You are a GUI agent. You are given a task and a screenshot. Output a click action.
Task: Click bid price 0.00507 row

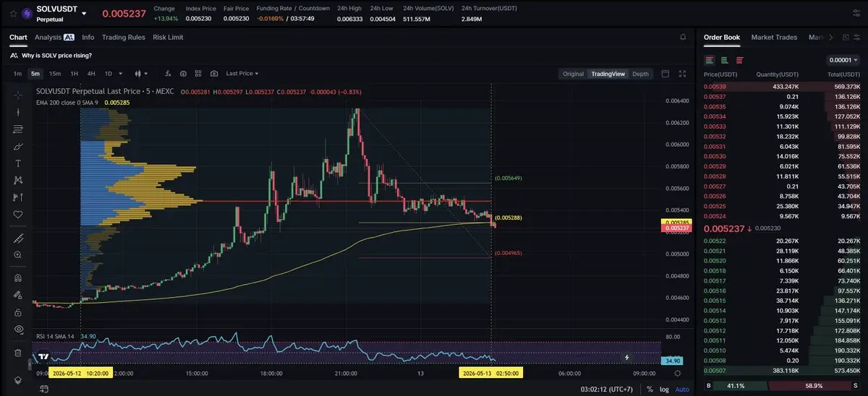782,370
